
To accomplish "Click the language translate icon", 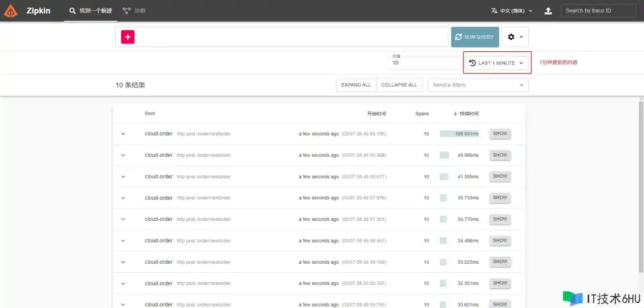I will [494, 11].
